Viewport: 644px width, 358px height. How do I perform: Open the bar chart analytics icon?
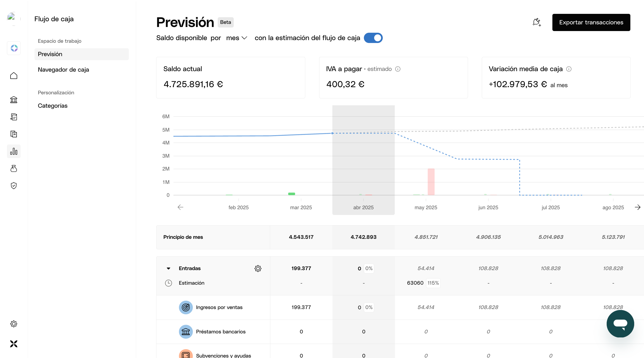point(14,151)
